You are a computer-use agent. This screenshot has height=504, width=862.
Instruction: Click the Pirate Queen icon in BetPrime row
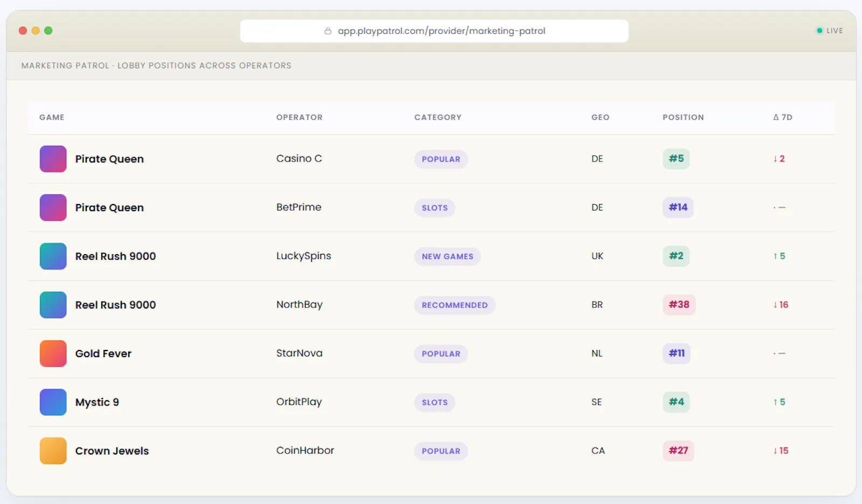pos(53,207)
